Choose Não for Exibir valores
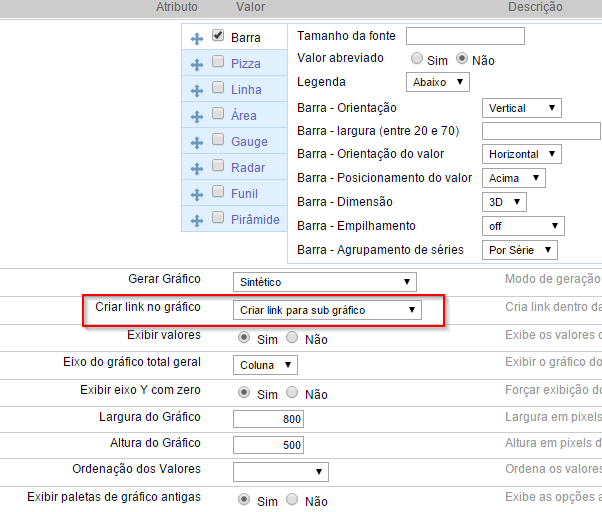The width and height of the screenshot is (602, 512). (x=292, y=338)
